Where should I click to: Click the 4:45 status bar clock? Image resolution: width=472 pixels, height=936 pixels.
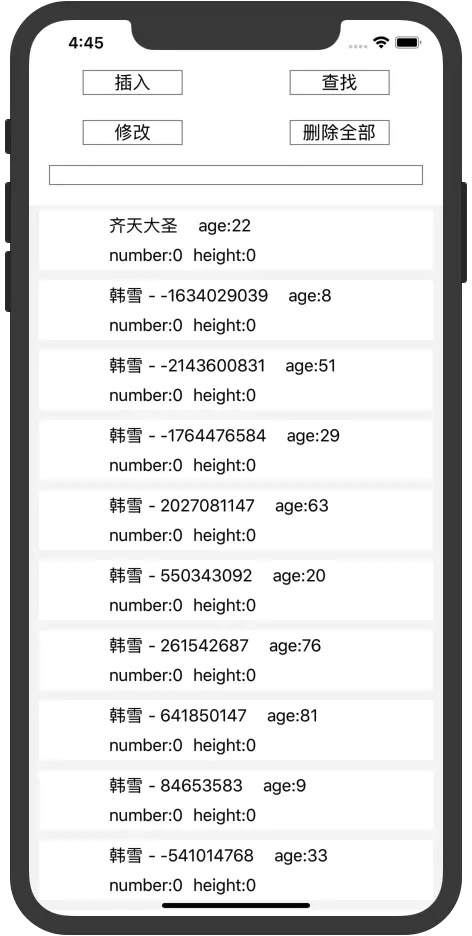pos(86,43)
